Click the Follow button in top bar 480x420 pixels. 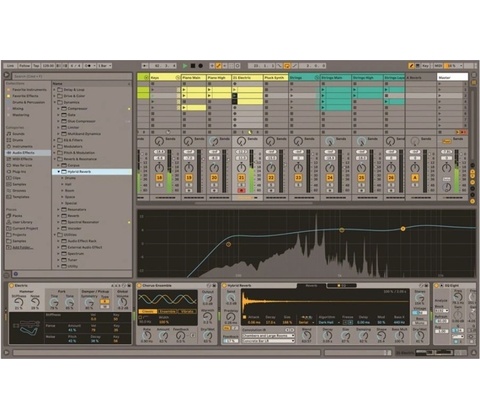[x=24, y=66]
